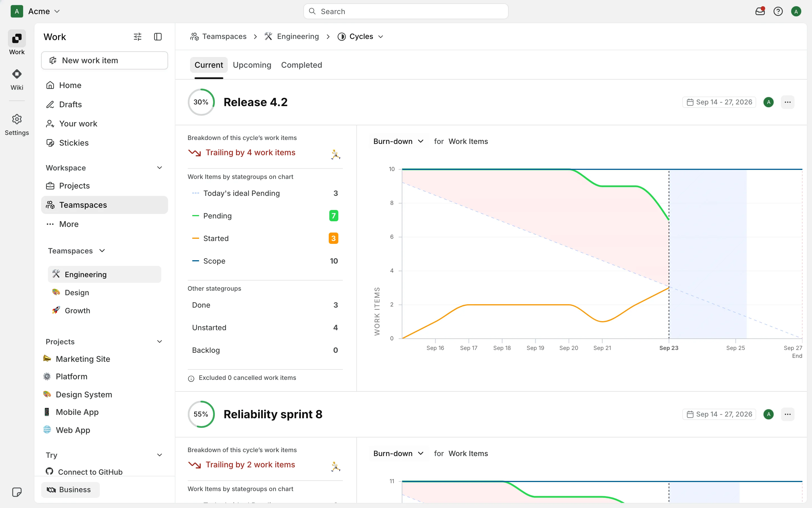Select the Growth teamspace
Screen dimensions: 812x508
click(104, 310)
